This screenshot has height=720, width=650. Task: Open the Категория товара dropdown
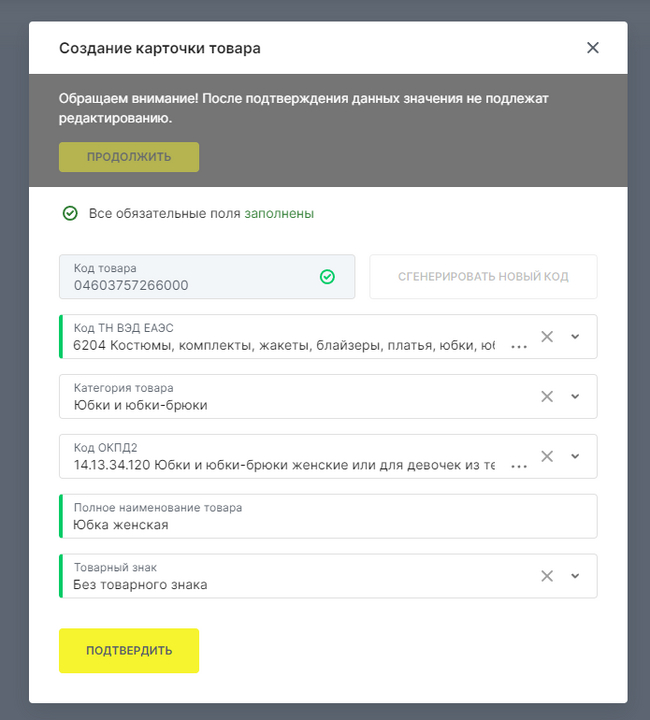(575, 396)
